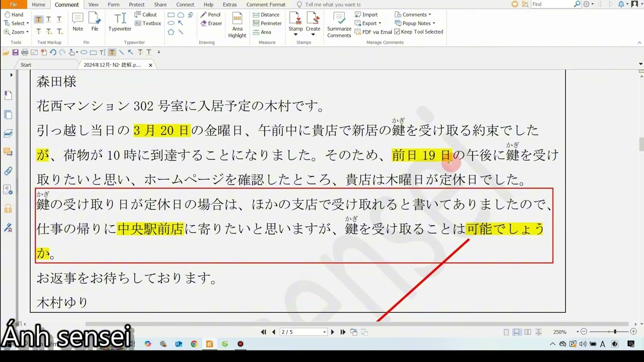Print the document from the quick access toolbar
The image size is (644, 362).
(x=25, y=52)
